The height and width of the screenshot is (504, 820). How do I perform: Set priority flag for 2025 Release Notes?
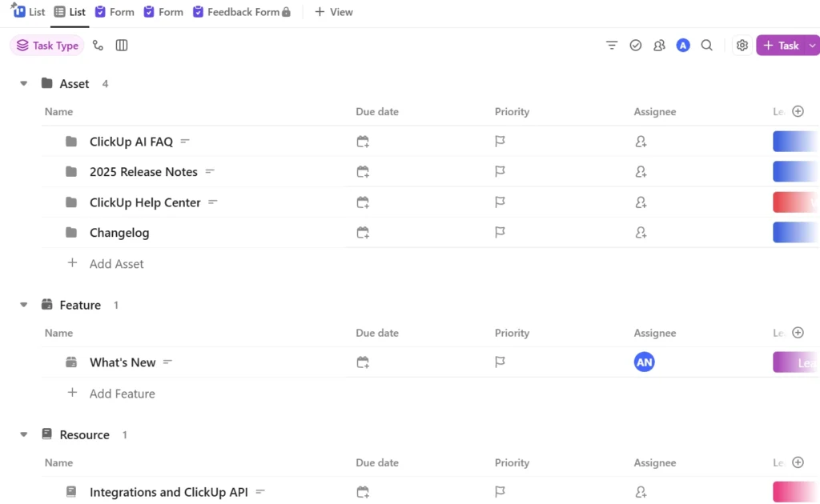(x=500, y=171)
